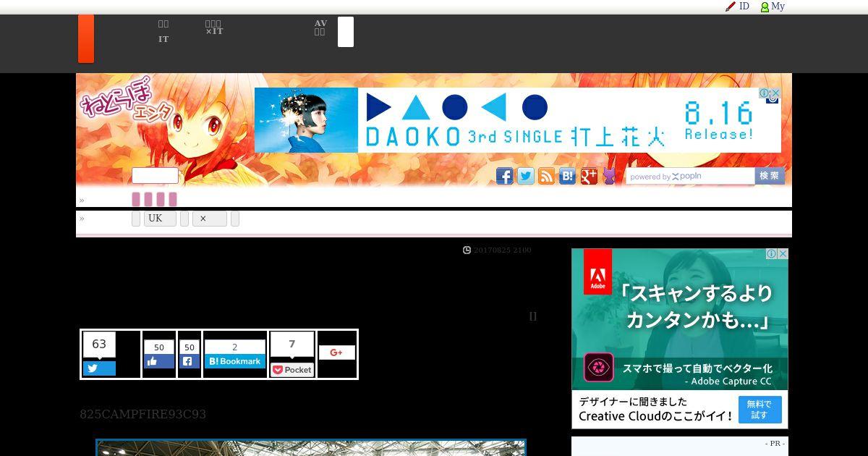The width and height of the screenshot is (868, 456).
Task: Click the Twitter tweet share button
Action: click(x=99, y=368)
